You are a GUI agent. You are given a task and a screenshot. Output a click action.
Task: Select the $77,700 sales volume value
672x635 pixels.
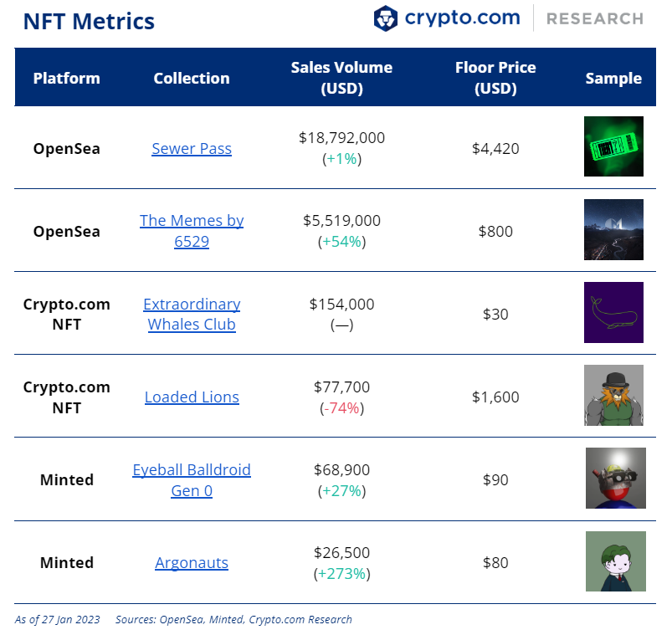(x=341, y=387)
